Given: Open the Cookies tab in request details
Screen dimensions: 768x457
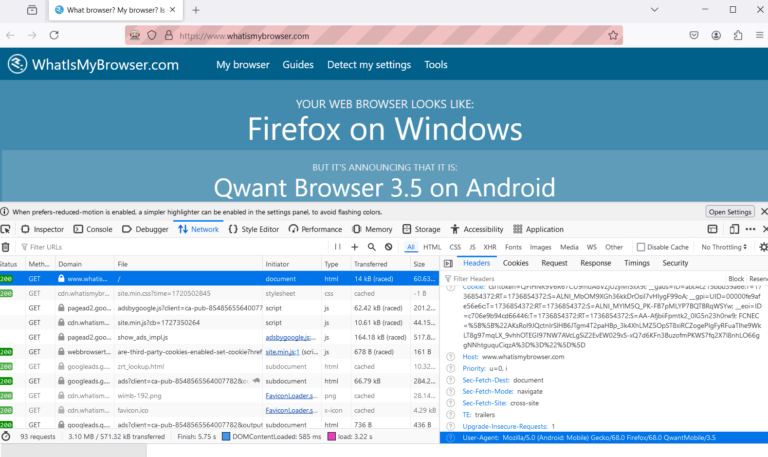Looking at the screenshot, I should (x=515, y=263).
